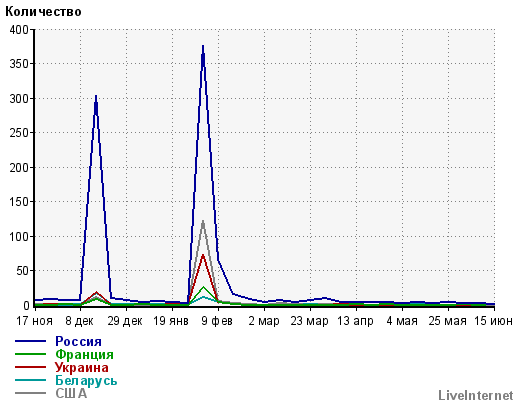This screenshot has height=405, width=520.
Task: Click the teal Беларусь legend line swatch
Action: coord(30,380)
